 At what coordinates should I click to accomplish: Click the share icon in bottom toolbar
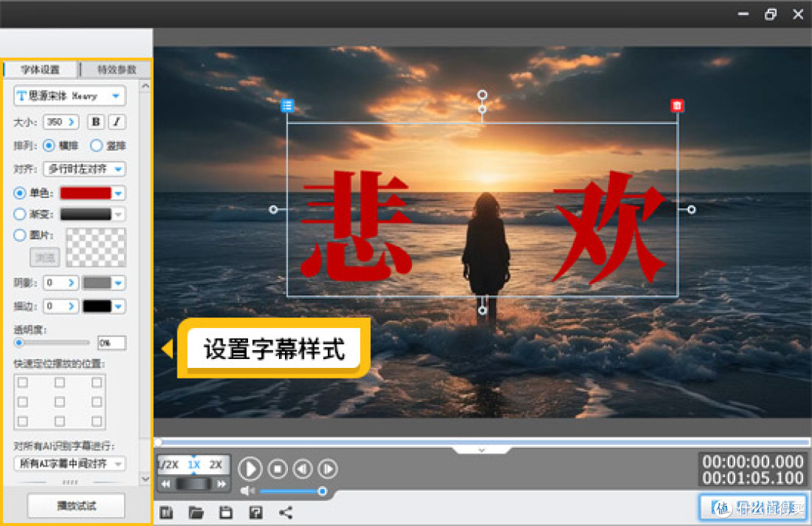(x=286, y=513)
